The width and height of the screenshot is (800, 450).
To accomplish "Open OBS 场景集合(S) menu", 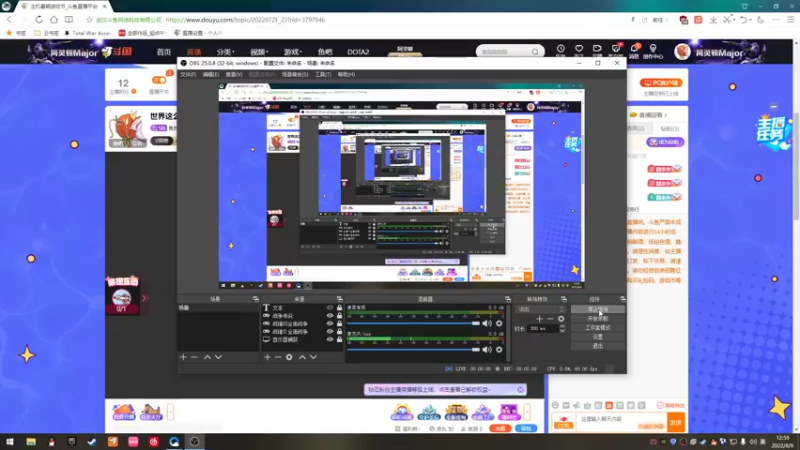I will tap(295, 74).
